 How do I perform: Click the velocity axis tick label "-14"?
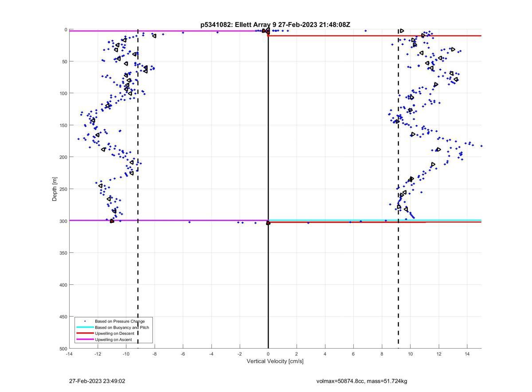click(x=69, y=354)
